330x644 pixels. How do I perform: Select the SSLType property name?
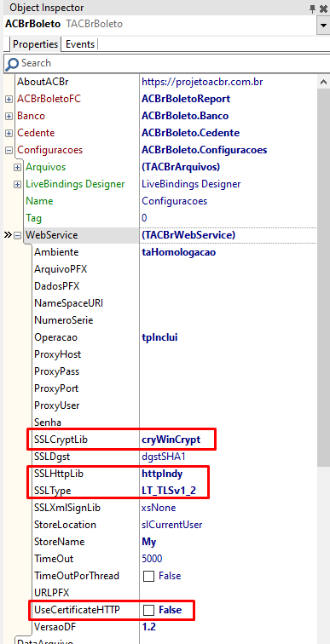tap(53, 491)
